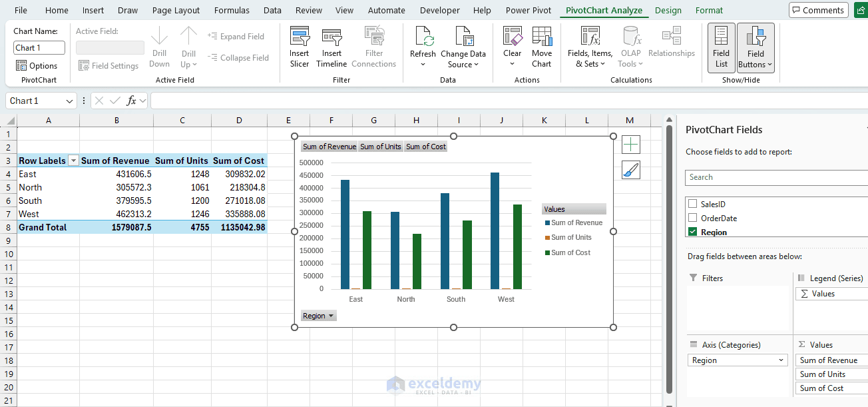This screenshot has width=868, height=407.
Task: Open the Power Pivot tab
Action: coord(529,10)
